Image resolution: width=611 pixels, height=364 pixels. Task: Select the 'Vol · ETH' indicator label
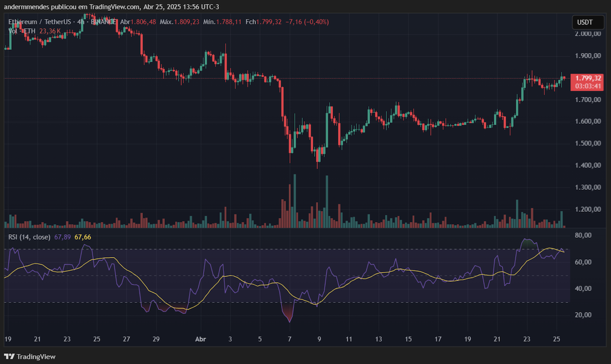[22, 31]
